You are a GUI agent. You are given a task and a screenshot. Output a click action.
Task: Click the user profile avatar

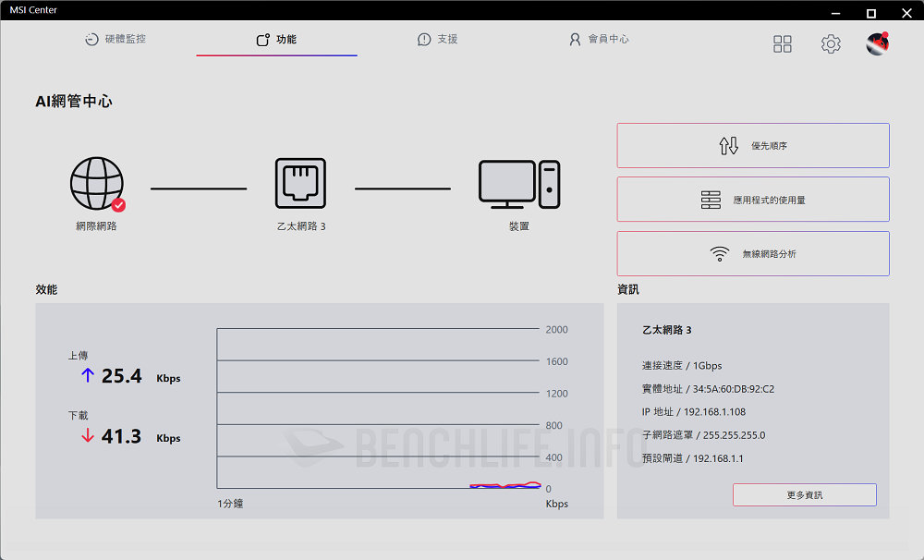[x=877, y=43]
